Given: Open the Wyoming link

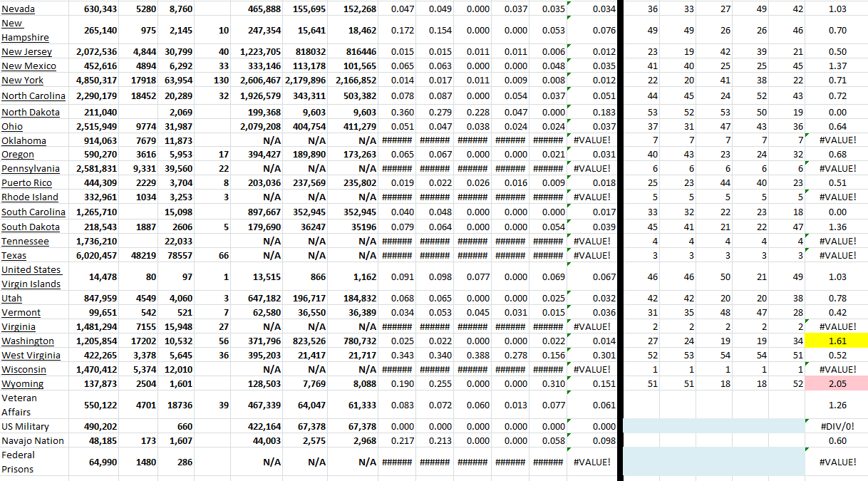Looking at the screenshot, I should 22,384.
